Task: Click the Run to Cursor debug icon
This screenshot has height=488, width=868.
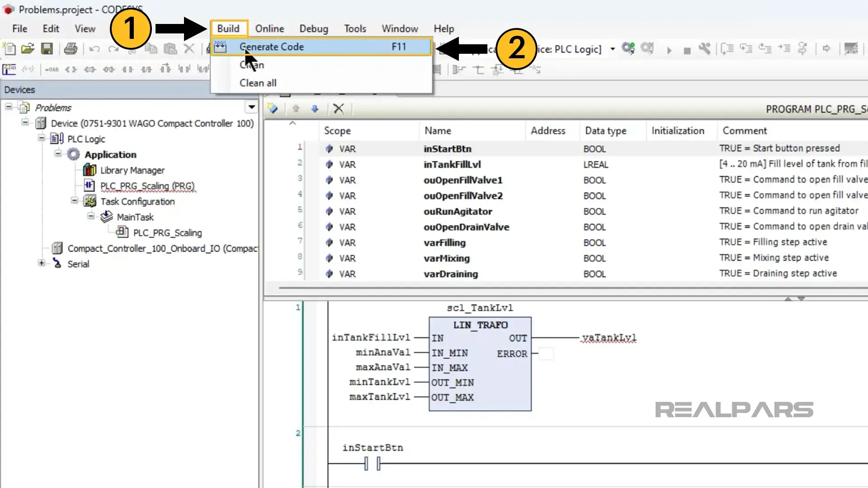Action: click(x=784, y=48)
